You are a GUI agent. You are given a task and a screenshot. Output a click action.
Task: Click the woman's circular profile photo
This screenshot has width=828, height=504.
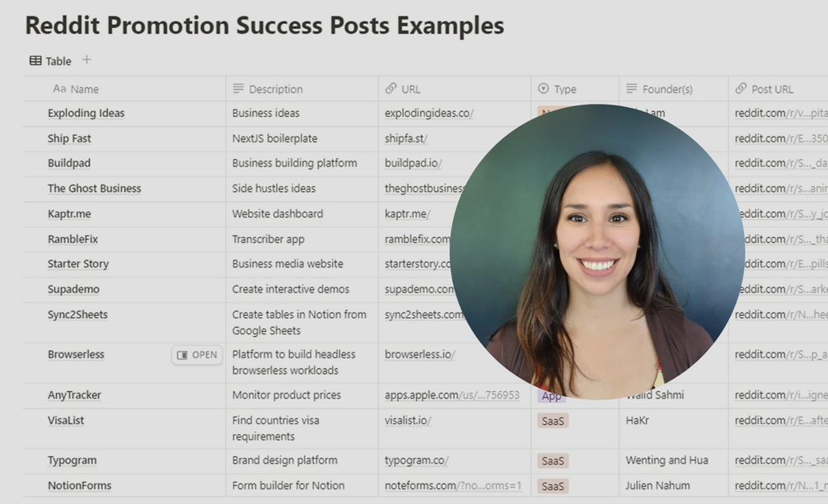click(597, 252)
